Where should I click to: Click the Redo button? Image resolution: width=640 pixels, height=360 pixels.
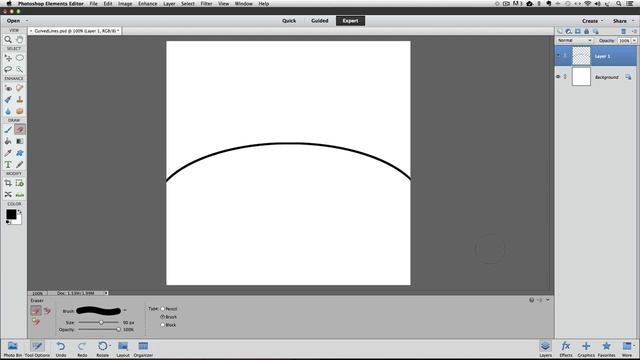[82, 349]
